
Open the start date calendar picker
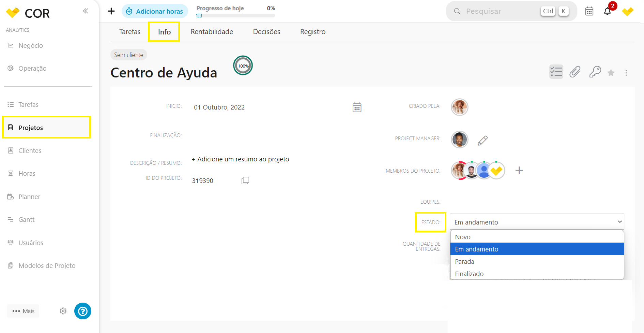pos(357,107)
